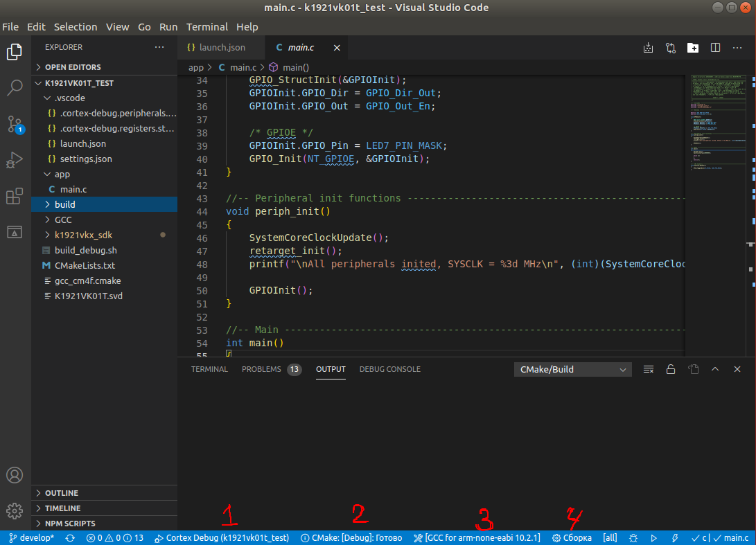Open the Search view in activity bar
Viewport: 756px width, 545px height.
pyautogui.click(x=15, y=88)
